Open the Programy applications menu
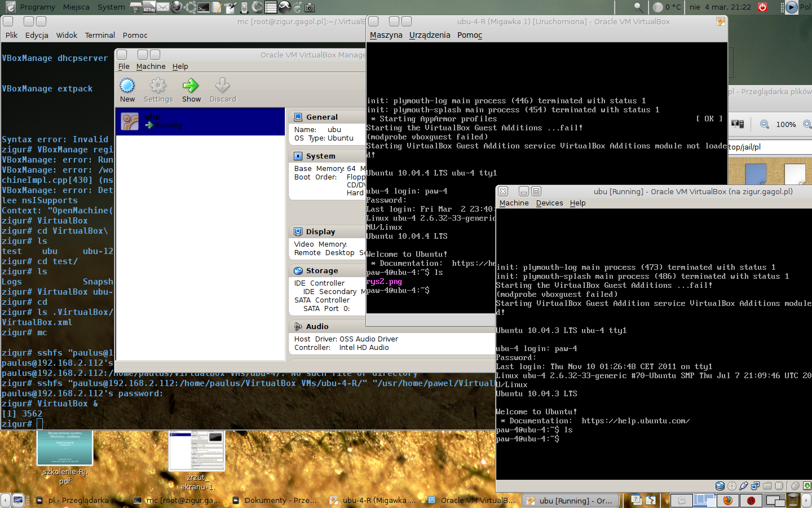The image size is (812, 508). click(37, 7)
